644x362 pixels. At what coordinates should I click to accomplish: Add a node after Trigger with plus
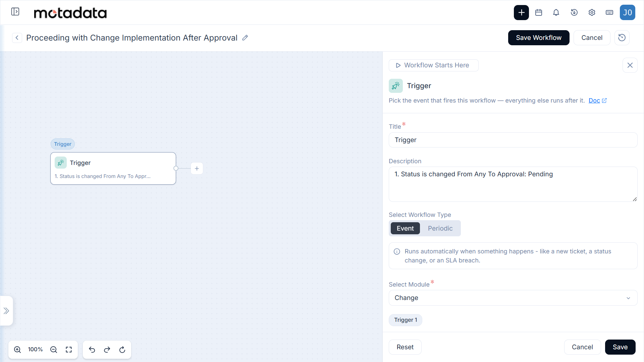pos(197,168)
